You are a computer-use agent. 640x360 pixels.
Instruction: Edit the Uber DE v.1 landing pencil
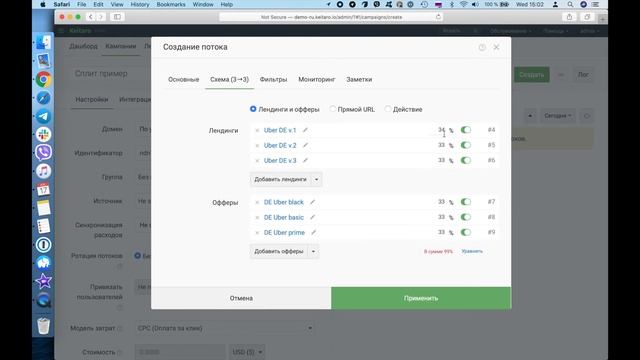305,130
